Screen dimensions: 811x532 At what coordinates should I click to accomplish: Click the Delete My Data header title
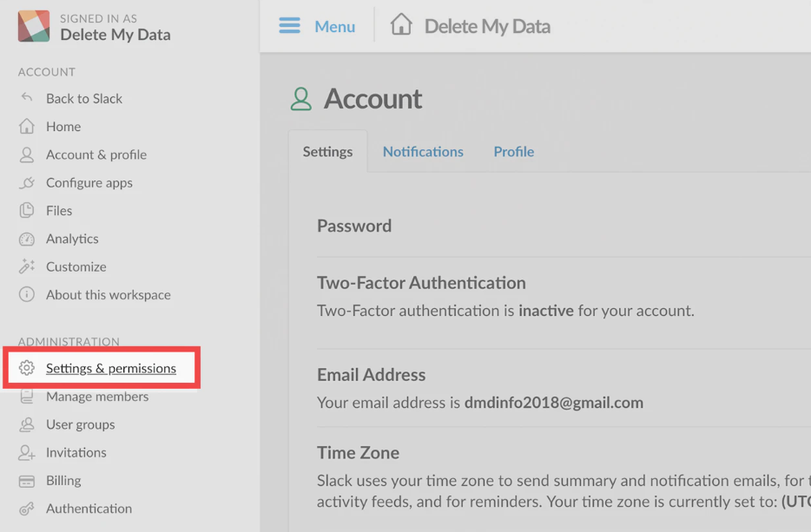tap(487, 26)
